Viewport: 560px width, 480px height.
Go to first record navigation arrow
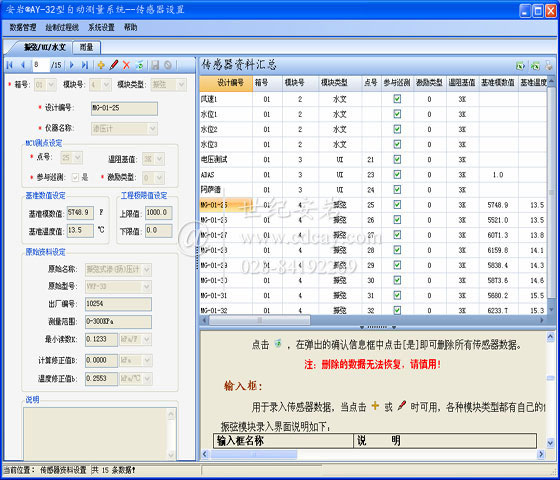point(10,65)
